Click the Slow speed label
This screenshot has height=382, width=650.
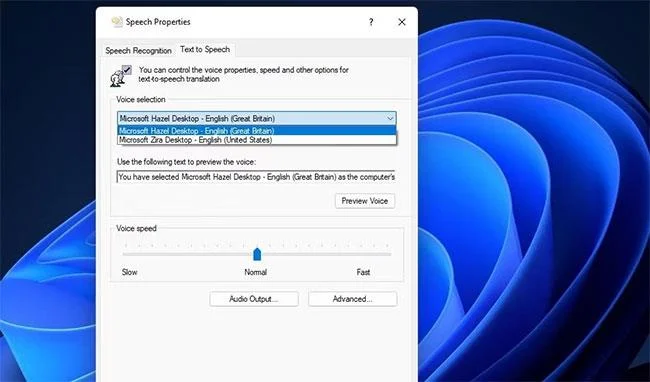pyautogui.click(x=129, y=272)
